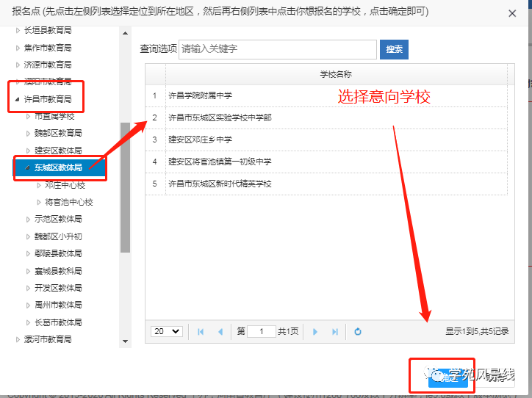
Task: Open page size dropdown showing 20
Action: coord(166,332)
